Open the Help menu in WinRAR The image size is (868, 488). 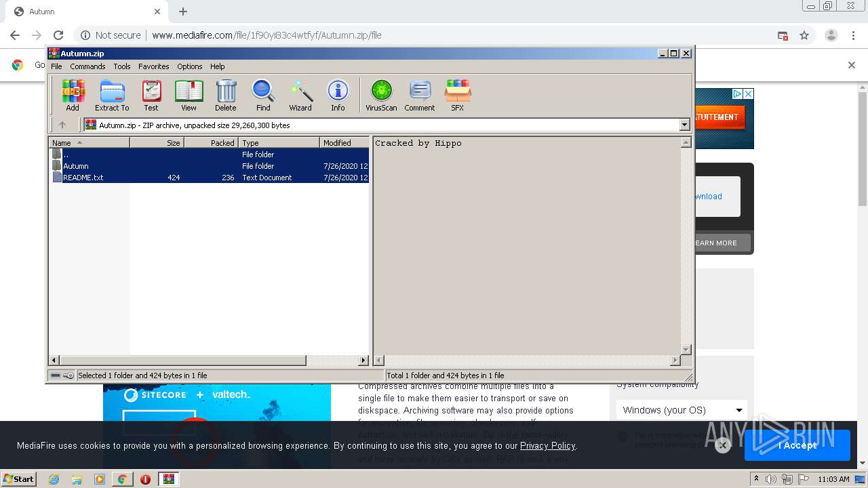[x=217, y=66]
